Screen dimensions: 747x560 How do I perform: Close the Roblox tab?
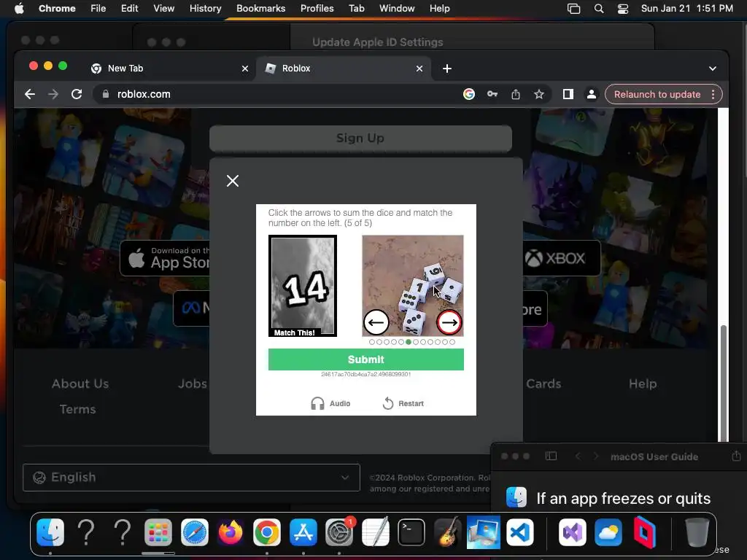pyautogui.click(x=419, y=69)
